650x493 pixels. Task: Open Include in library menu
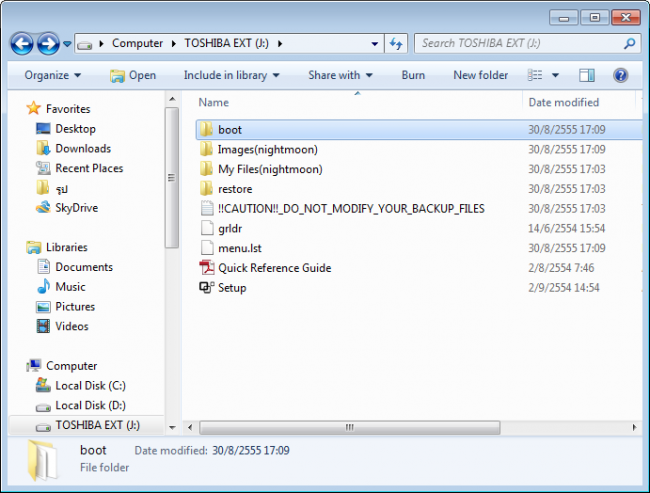(x=231, y=75)
